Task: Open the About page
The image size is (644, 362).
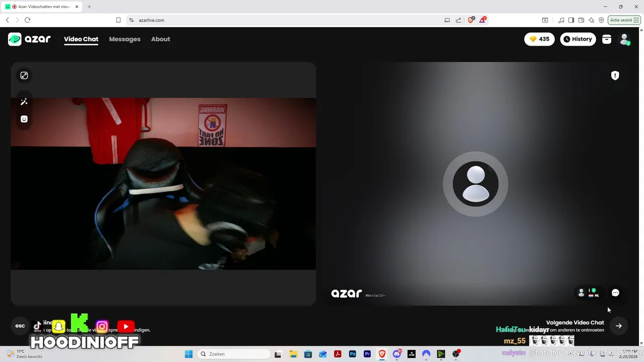Action: [x=160, y=39]
